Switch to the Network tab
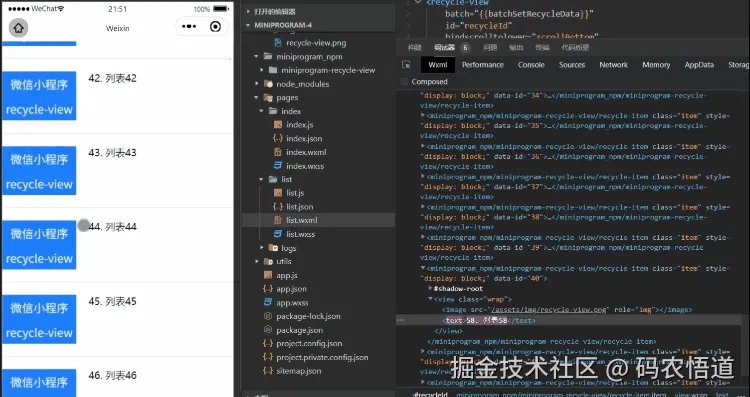Screen dimensions: 750x397 tap(614, 65)
